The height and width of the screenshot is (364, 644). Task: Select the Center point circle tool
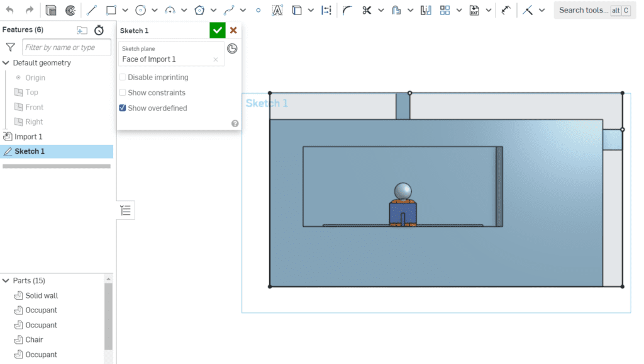coord(140,9)
